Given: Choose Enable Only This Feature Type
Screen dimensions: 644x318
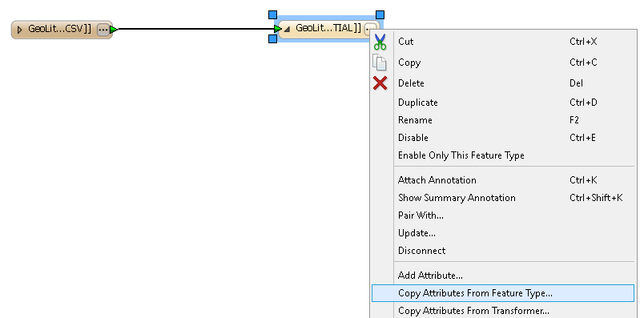Looking at the screenshot, I should pyautogui.click(x=461, y=155).
